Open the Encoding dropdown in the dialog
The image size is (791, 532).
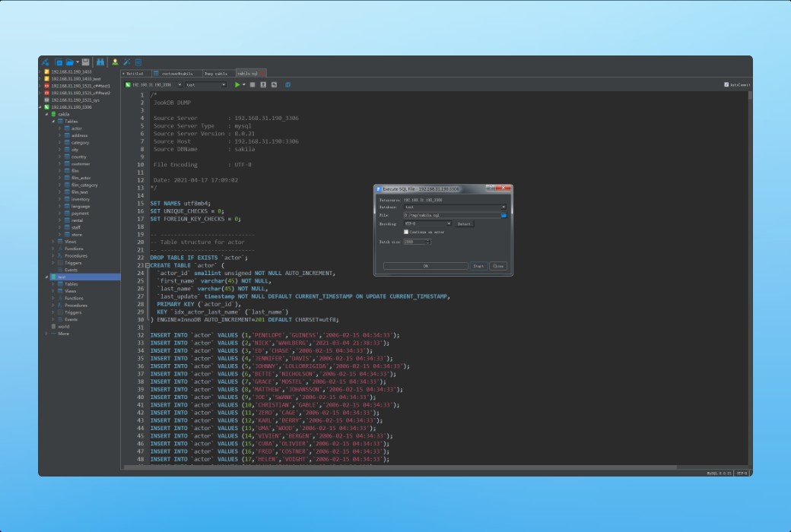tap(449, 223)
